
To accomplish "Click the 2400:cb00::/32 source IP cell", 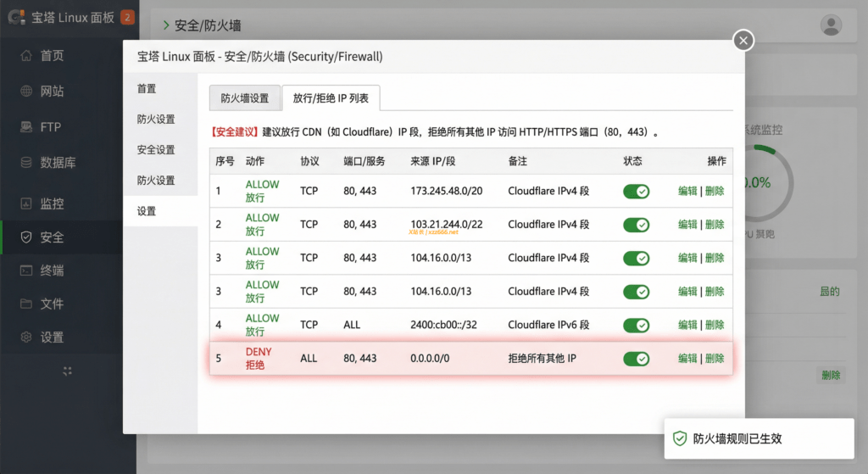I will 443,325.
